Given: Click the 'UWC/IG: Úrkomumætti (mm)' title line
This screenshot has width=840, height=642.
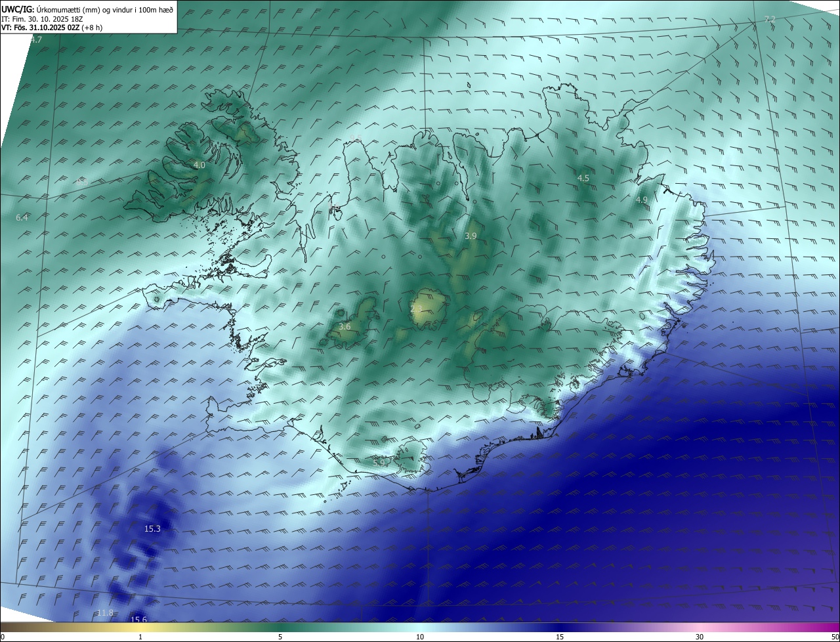Looking at the screenshot, I should click(x=87, y=9).
